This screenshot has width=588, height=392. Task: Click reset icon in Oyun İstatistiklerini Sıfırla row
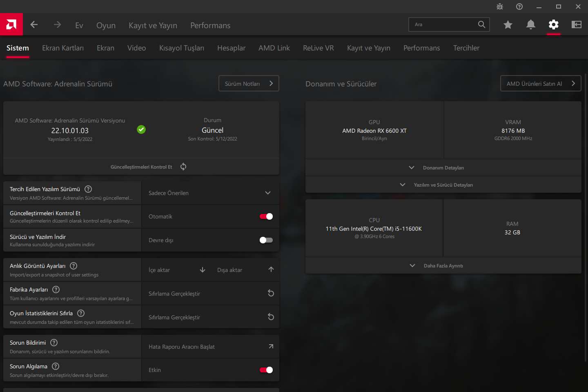click(271, 317)
